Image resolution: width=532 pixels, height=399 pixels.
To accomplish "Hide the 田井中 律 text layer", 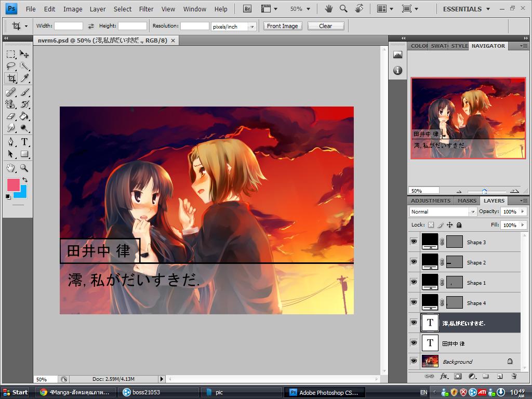I will pos(414,343).
